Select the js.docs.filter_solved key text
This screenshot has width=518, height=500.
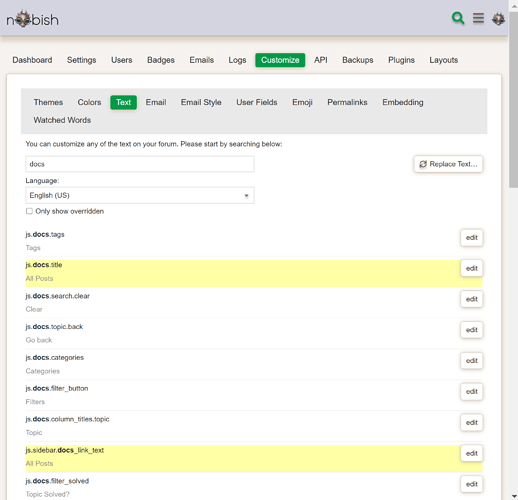point(57,481)
